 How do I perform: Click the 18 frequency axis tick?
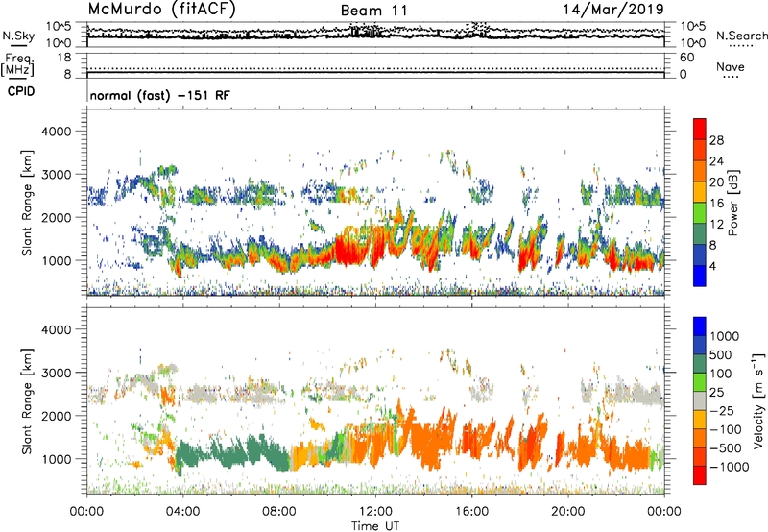(x=64, y=58)
